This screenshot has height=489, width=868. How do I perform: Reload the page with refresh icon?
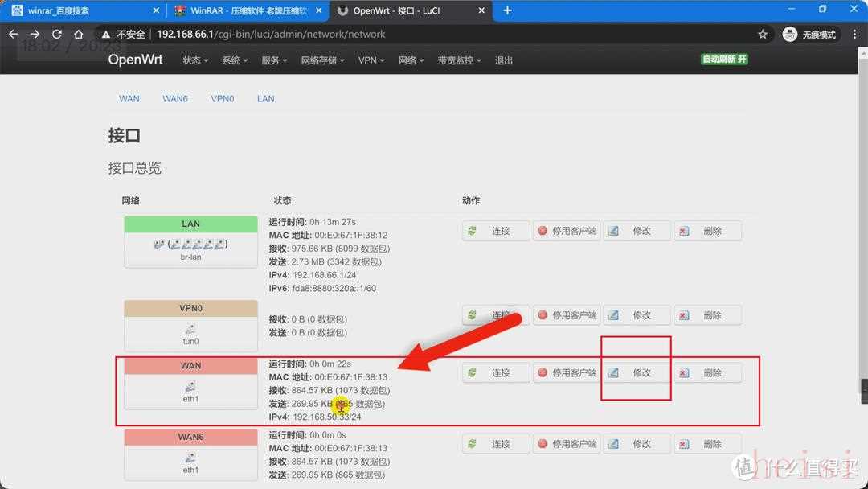click(56, 35)
